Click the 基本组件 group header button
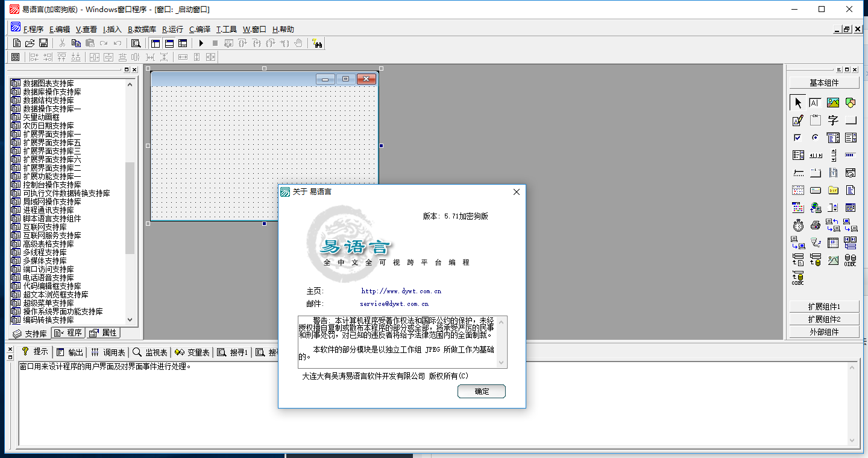The height and width of the screenshot is (458, 868). tap(824, 83)
